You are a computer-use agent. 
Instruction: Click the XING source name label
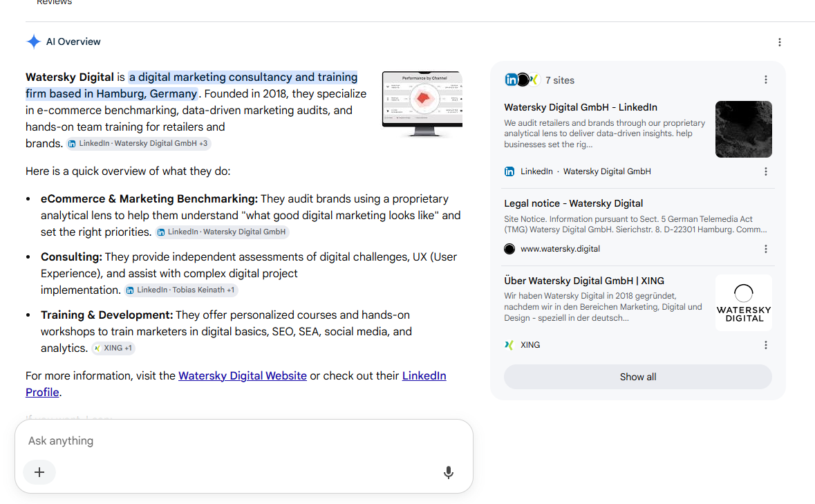[530, 345]
